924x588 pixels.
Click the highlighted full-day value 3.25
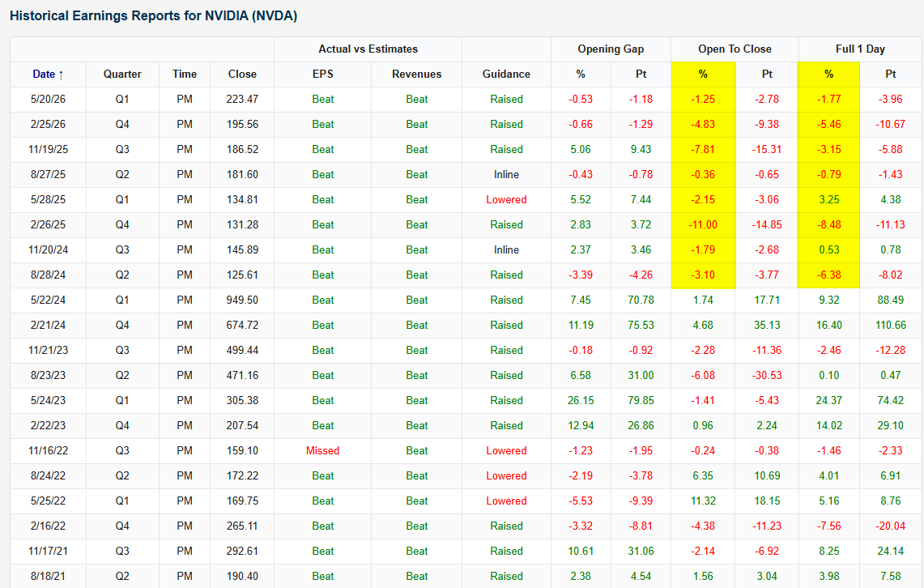[828, 200]
